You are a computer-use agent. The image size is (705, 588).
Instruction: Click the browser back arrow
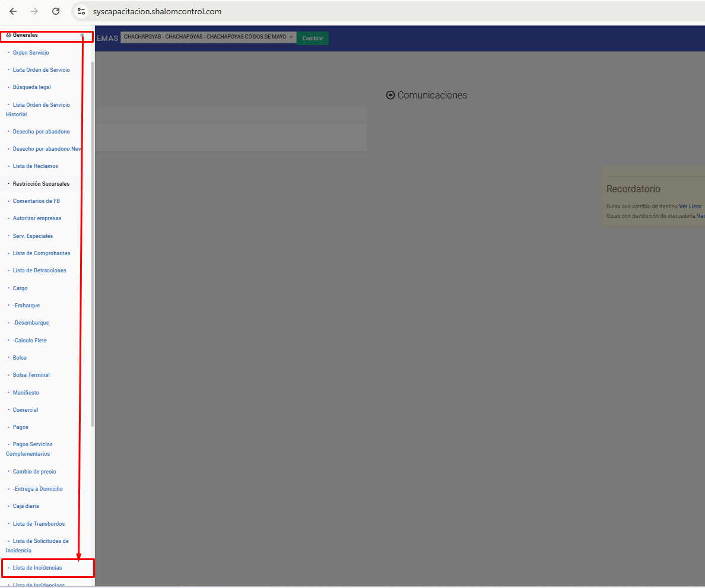13,11
